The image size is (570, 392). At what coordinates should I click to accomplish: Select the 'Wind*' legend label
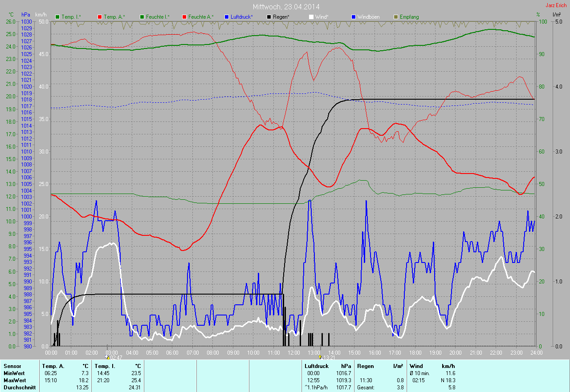point(322,17)
